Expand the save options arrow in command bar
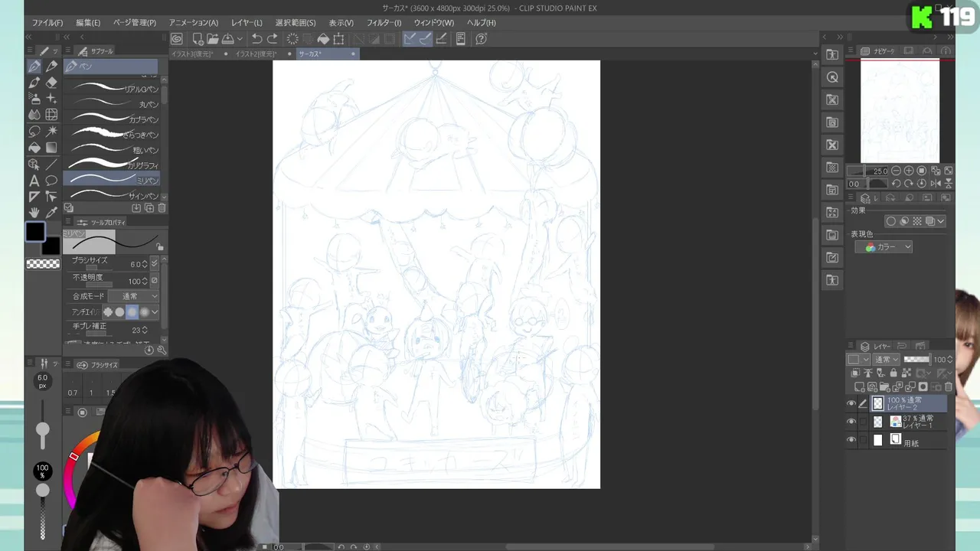The width and height of the screenshot is (980, 551). pos(240,39)
